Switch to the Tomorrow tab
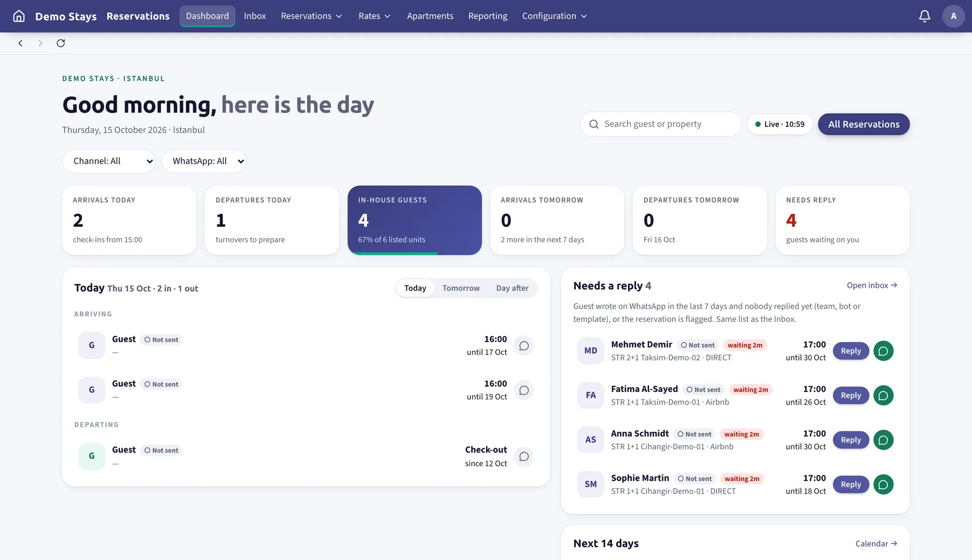The width and height of the screenshot is (972, 560). tap(461, 288)
